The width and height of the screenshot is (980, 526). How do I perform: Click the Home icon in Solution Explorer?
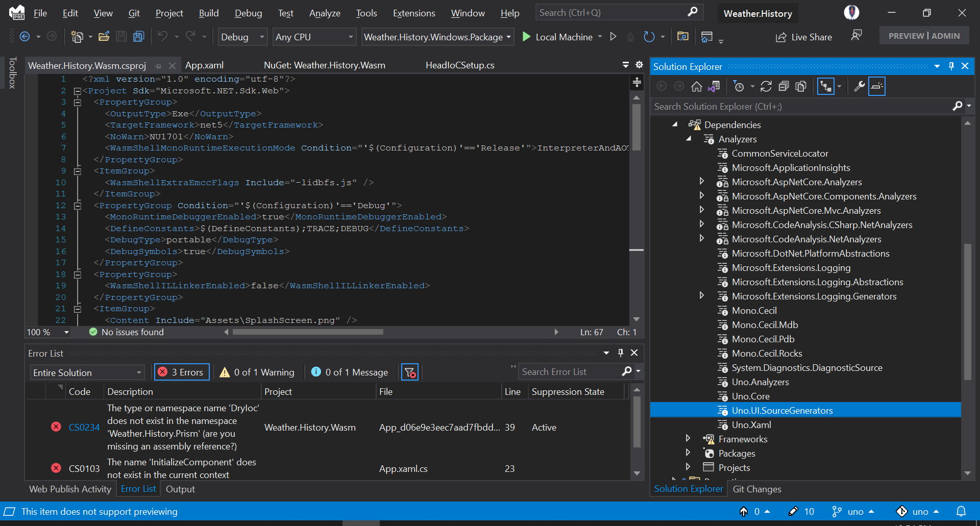click(x=697, y=86)
